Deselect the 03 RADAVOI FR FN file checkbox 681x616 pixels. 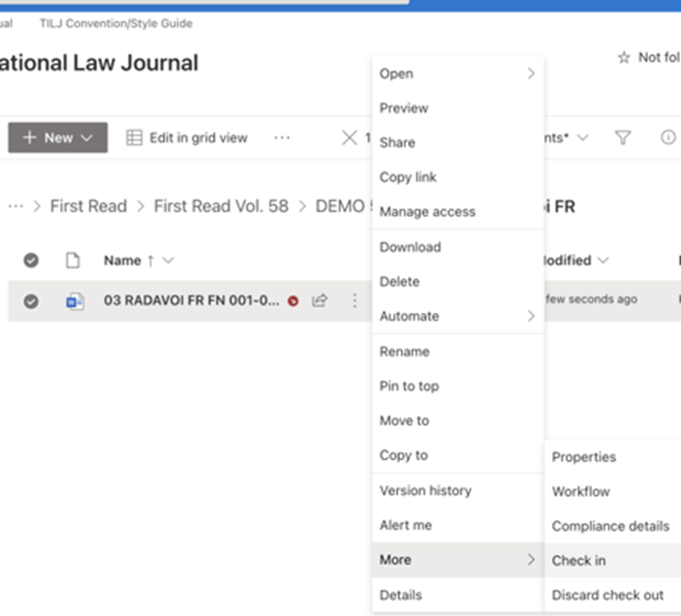pyautogui.click(x=31, y=301)
